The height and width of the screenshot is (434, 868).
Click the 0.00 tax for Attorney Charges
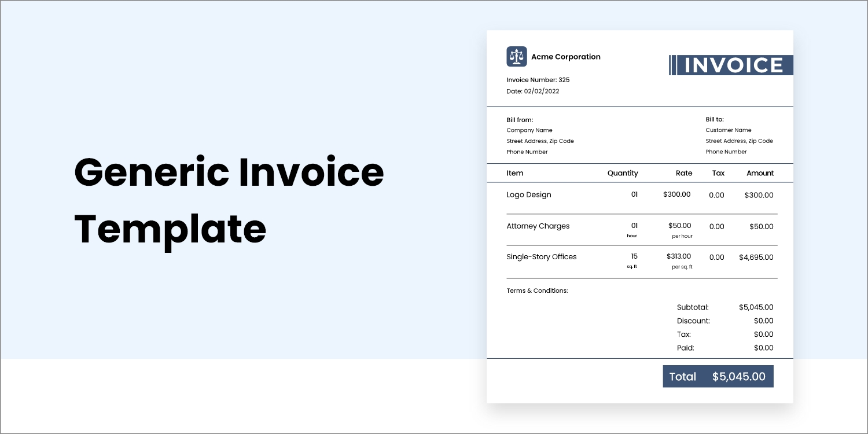click(717, 226)
